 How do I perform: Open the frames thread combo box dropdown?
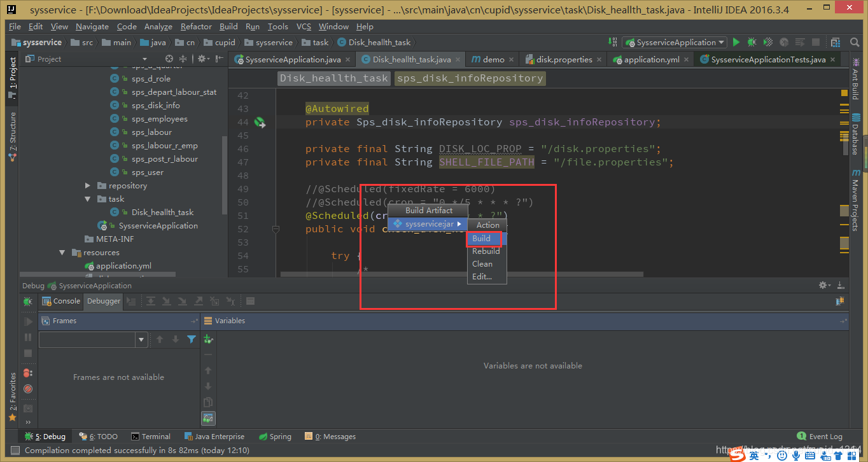click(142, 340)
